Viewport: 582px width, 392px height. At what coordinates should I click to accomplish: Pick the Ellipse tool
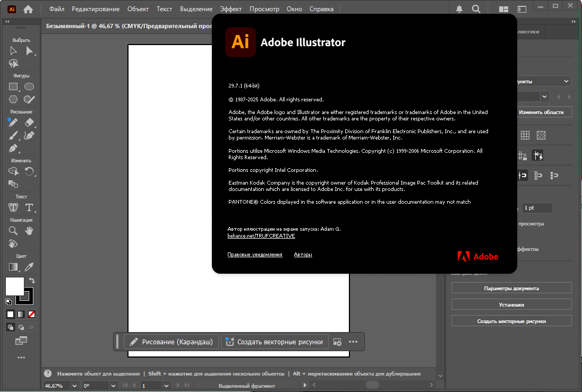[29, 87]
